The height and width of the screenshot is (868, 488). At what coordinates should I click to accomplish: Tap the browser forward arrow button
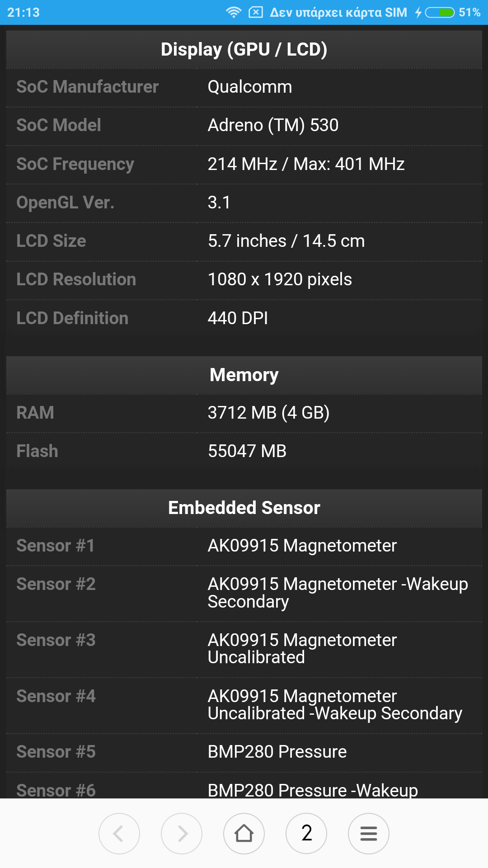(x=182, y=833)
